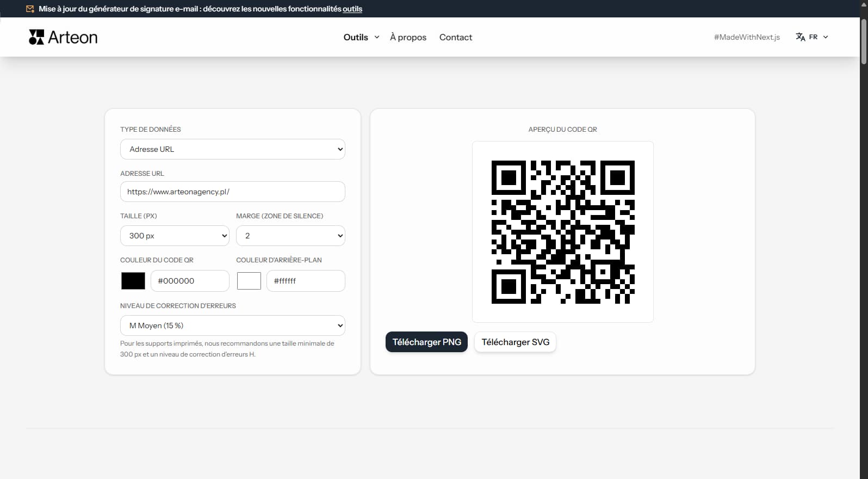Expand the chevron next to Outils
Image resolution: width=868 pixels, height=479 pixels.
click(x=377, y=37)
